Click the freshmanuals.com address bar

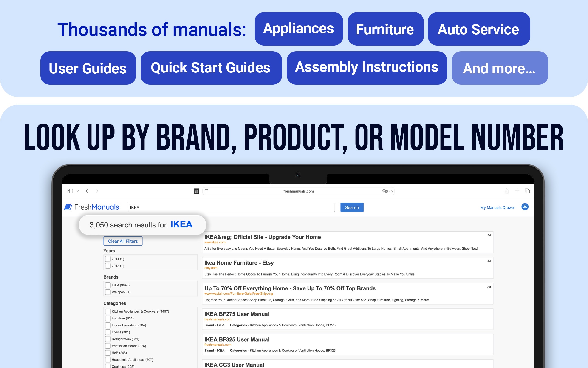click(x=298, y=191)
